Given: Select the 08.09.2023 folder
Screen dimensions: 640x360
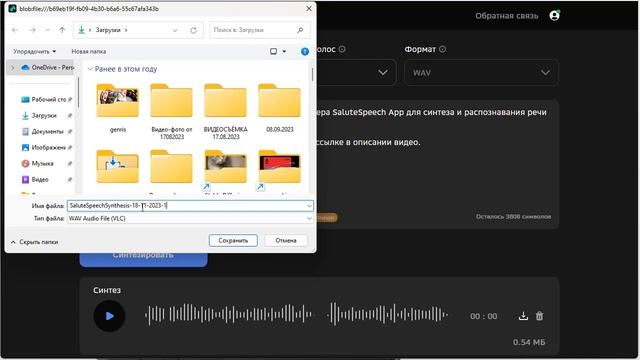Looking at the screenshot, I should 280,108.
